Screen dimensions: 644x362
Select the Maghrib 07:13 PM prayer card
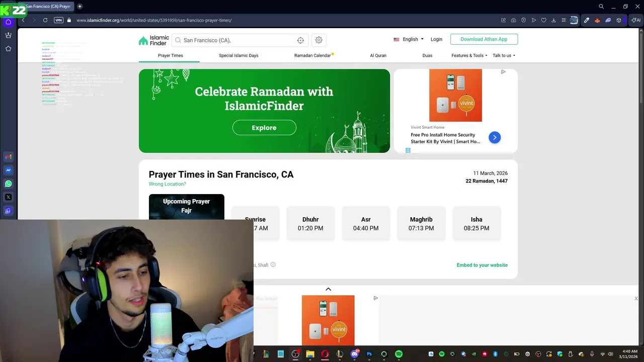(x=421, y=224)
